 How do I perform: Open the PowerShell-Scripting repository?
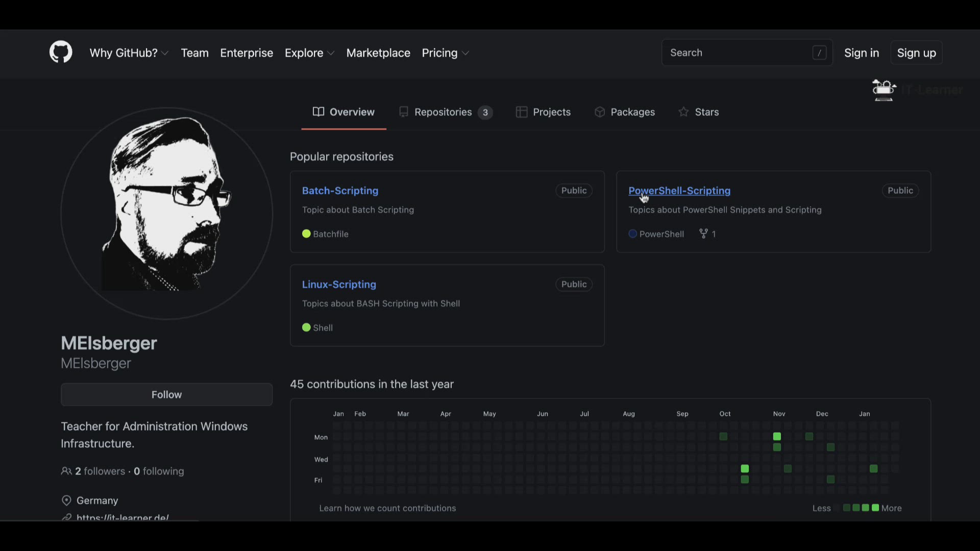click(679, 191)
